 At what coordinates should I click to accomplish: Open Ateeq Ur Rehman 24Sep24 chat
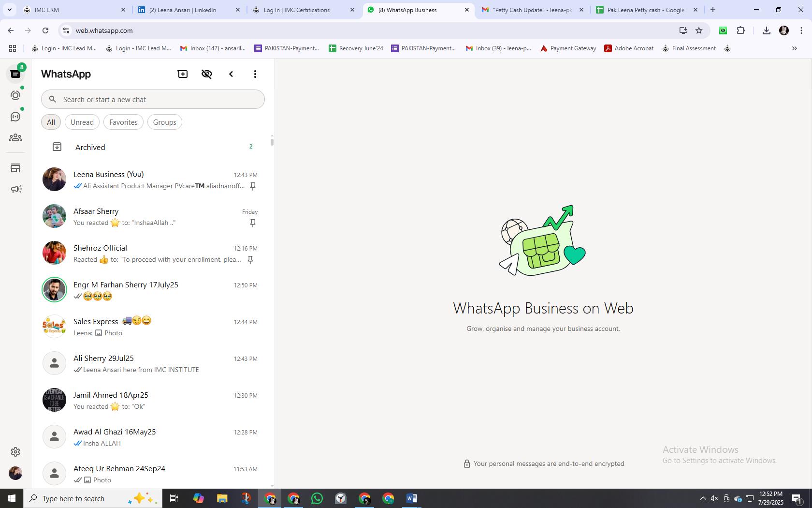pyautogui.click(x=153, y=472)
